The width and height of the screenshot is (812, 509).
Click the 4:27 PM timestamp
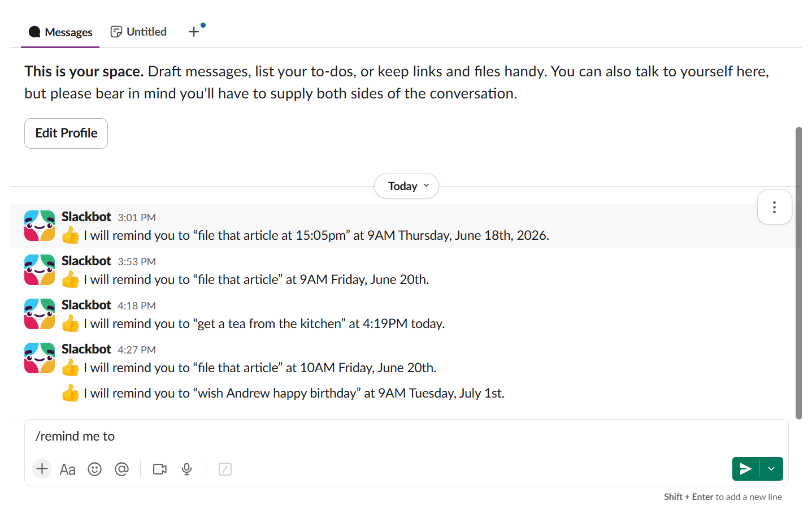pyautogui.click(x=137, y=350)
